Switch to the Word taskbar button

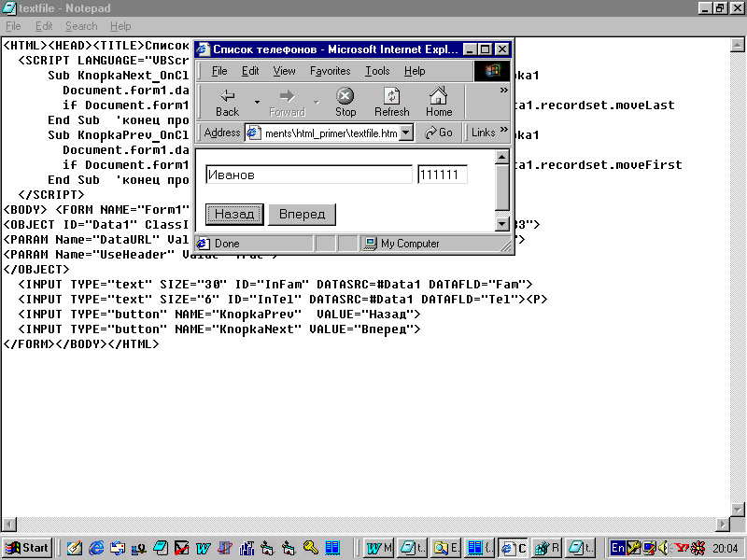[379, 548]
